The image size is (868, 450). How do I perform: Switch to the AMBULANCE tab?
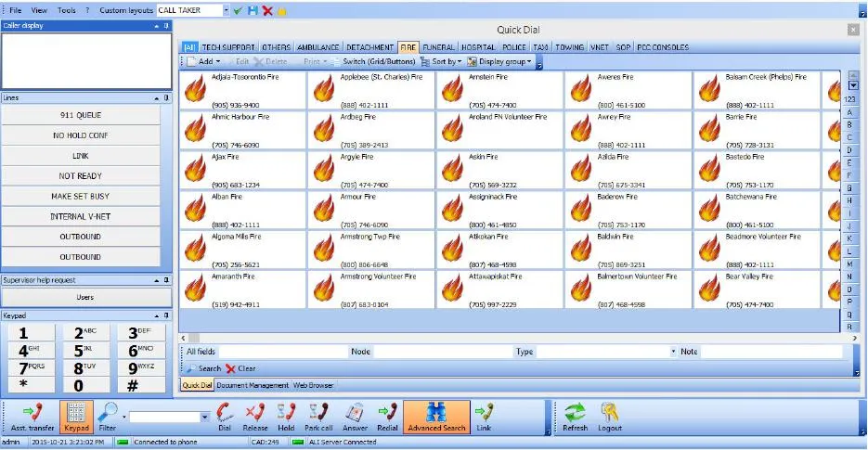317,47
